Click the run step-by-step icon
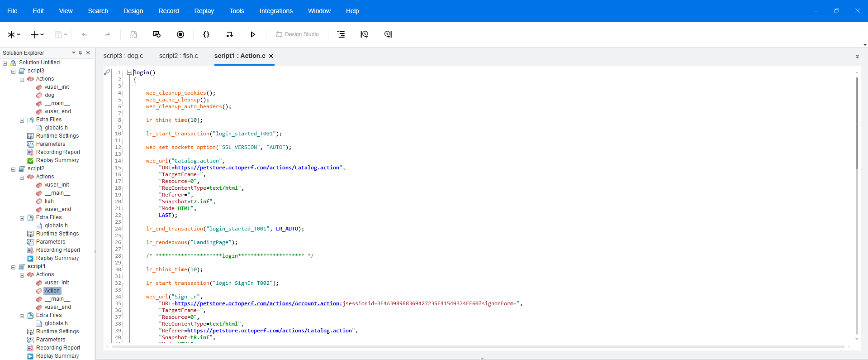Screen dimensions: 868x360 (x=230, y=34)
